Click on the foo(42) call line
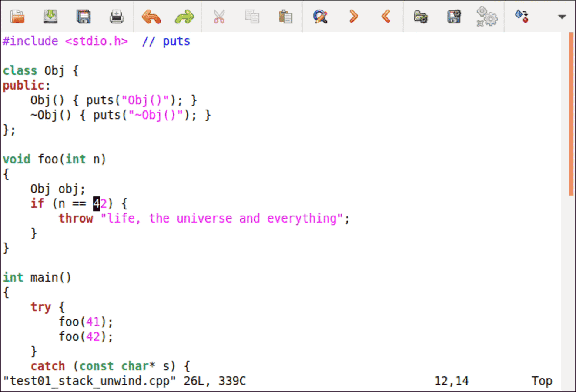 coord(86,336)
